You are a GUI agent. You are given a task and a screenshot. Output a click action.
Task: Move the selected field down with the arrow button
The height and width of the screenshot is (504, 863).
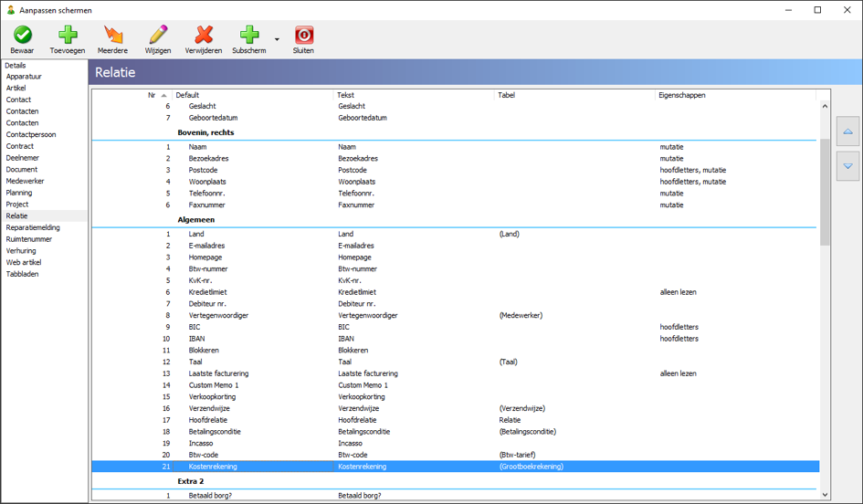coord(848,165)
